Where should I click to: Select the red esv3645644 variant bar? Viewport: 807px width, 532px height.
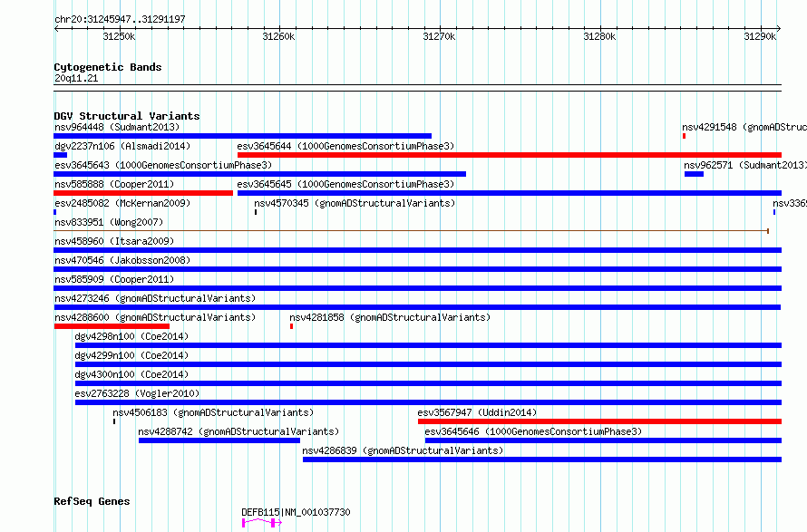point(510,155)
